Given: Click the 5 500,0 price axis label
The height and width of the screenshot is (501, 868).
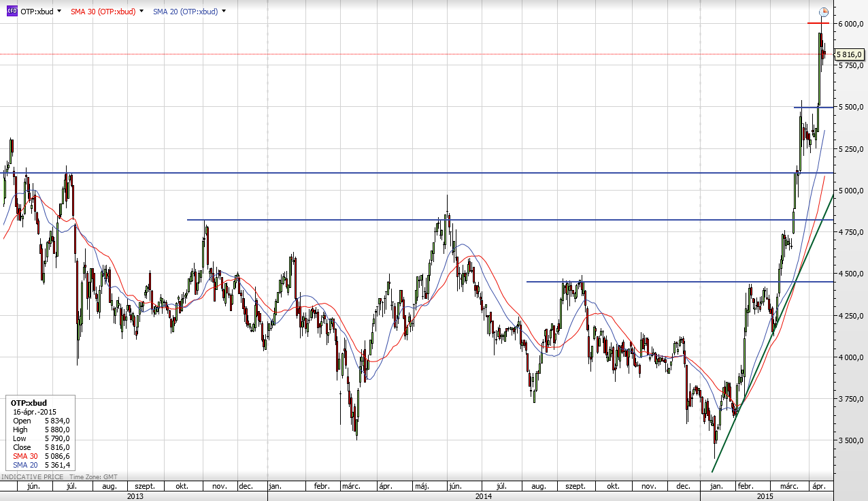Looking at the screenshot, I should [850, 107].
